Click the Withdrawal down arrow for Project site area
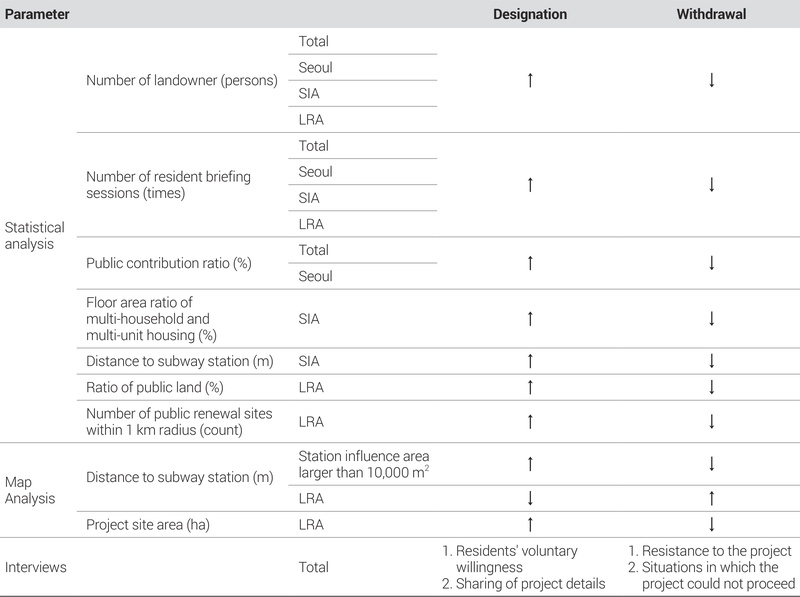Image resolution: width=800 pixels, height=597 pixels. tap(711, 524)
